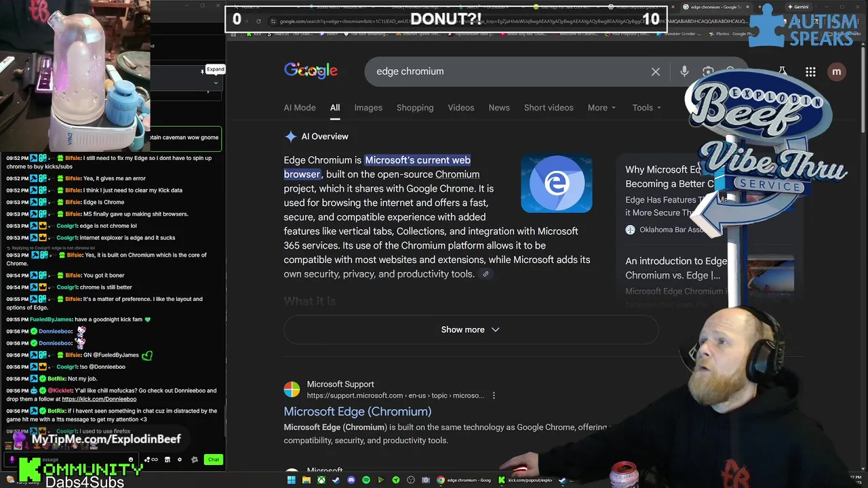Viewport: 868px width, 488px height.
Task: Open Gemini button in Chrome toolbar
Action: pos(797,7)
